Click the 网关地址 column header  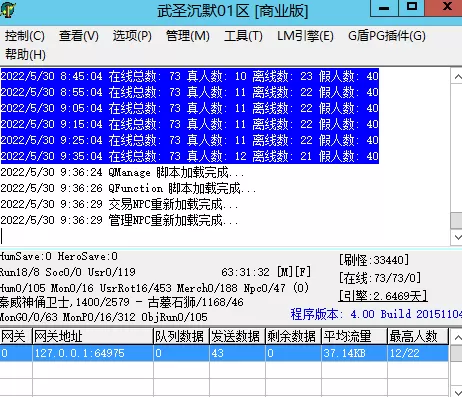point(93,336)
